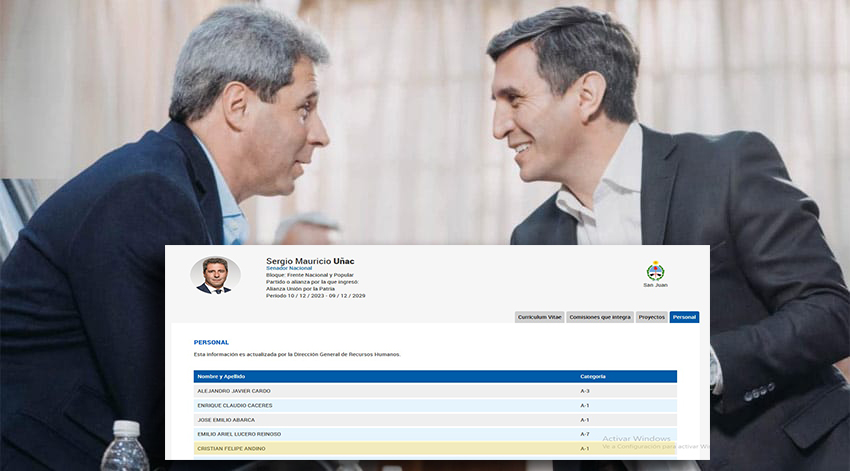The height and width of the screenshot is (471, 850).
Task: Click the A-7 category cell
Action: click(584, 434)
